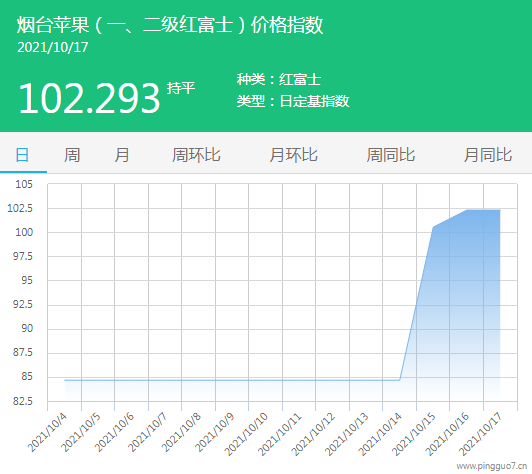Image resolution: width=532 pixels, height=474 pixels.
Task: Click the 2021/10/14 axis label
Action: pyautogui.click(x=380, y=434)
